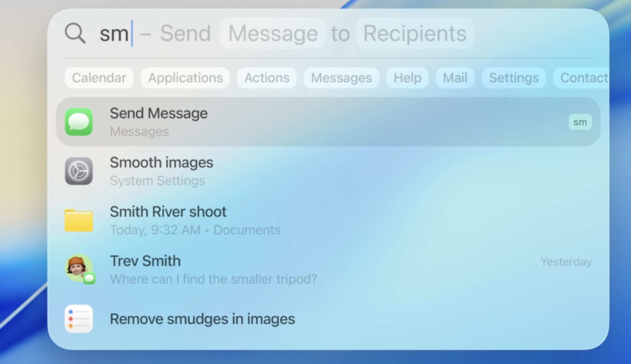Filter results by Applications
The image size is (631, 364).
(185, 78)
